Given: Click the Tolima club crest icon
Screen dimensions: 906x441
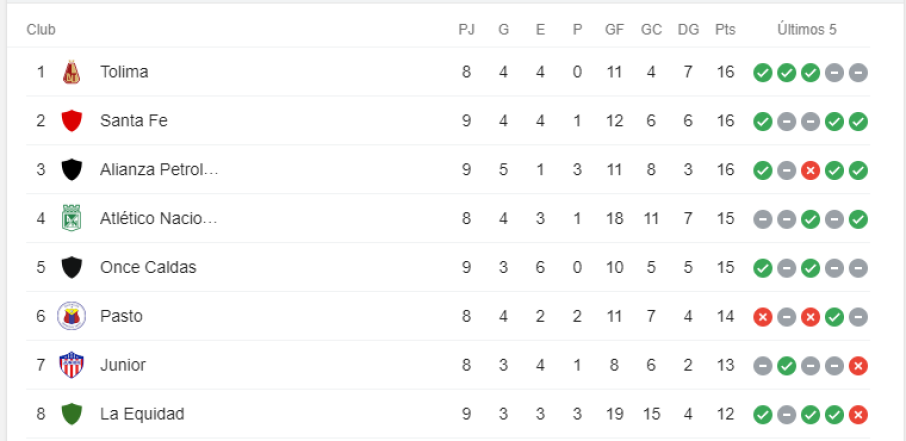Looking at the screenshot, I should click(x=71, y=72).
